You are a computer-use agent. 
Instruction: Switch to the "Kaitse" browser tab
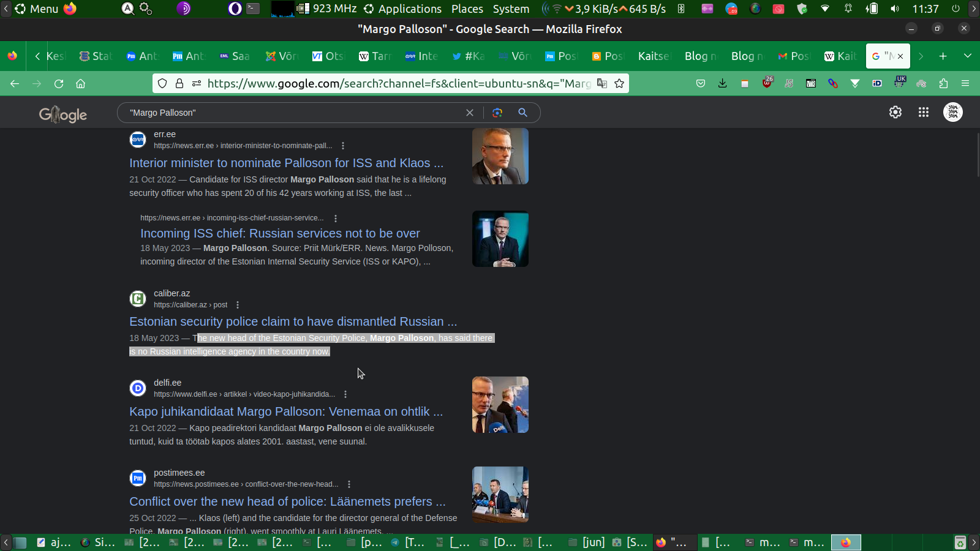pyautogui.click(x=654, y=56)
